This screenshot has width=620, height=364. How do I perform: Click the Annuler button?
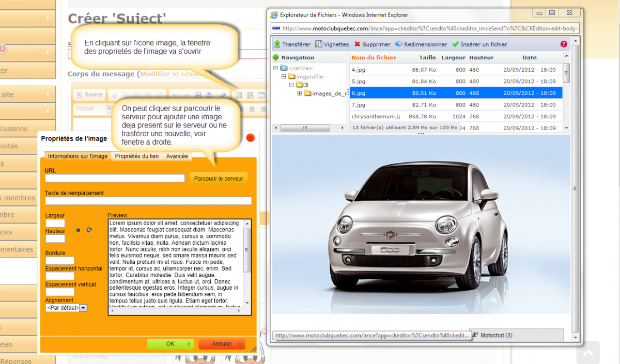click(x=222, y=344)
